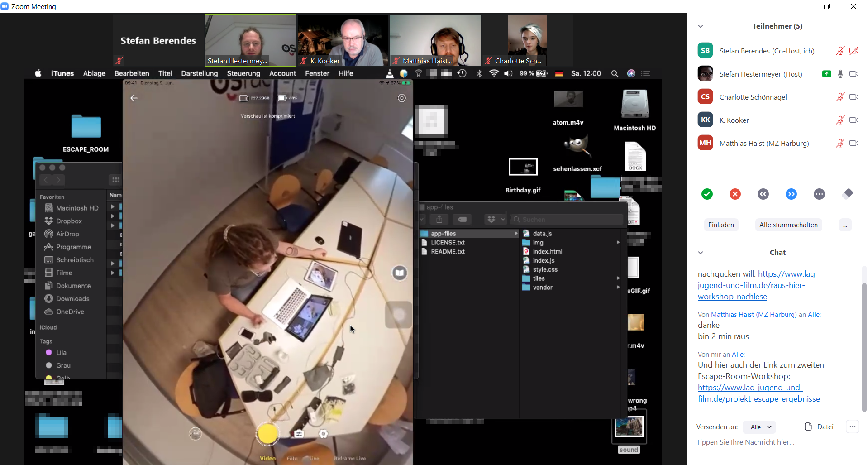Open the Ablage menu
Screen dimensions: 868x465
(94, 73)
